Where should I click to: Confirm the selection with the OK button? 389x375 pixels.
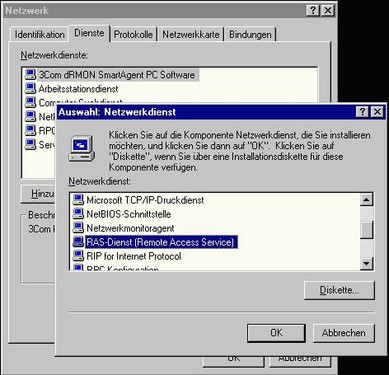276,333
